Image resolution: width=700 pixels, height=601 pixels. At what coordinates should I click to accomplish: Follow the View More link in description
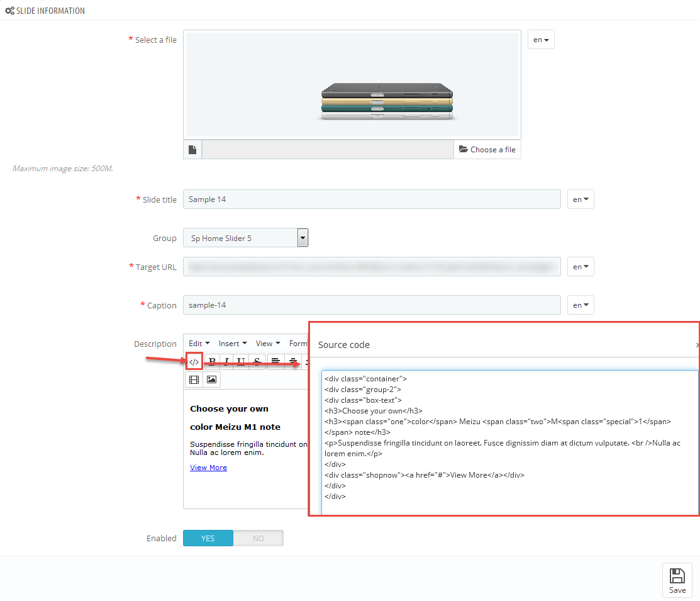(208, 468)
